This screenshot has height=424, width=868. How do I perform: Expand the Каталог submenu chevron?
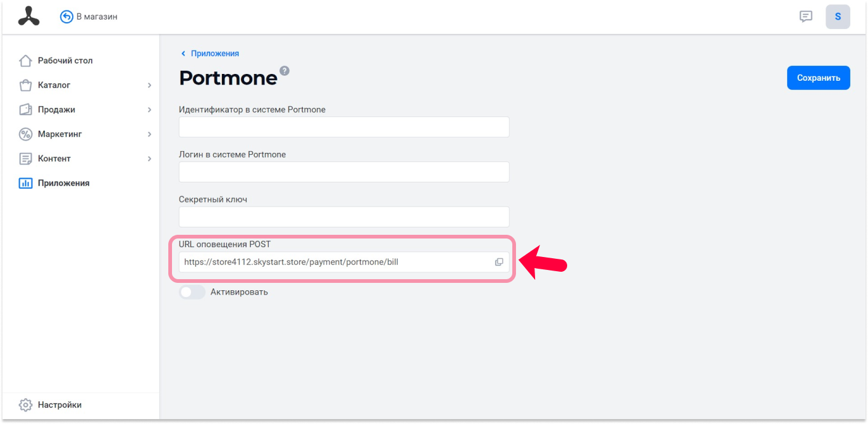point(149,85)
